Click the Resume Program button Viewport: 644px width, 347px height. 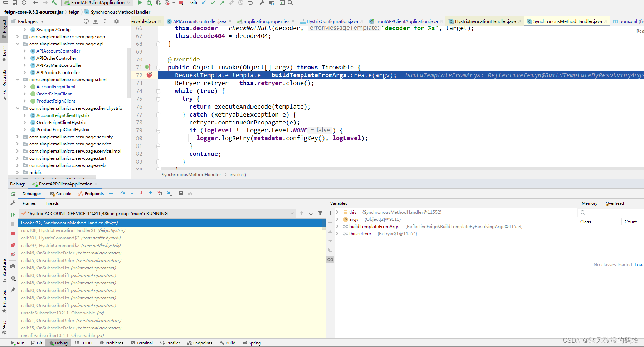pyautogui.click(x=13, y=214)
